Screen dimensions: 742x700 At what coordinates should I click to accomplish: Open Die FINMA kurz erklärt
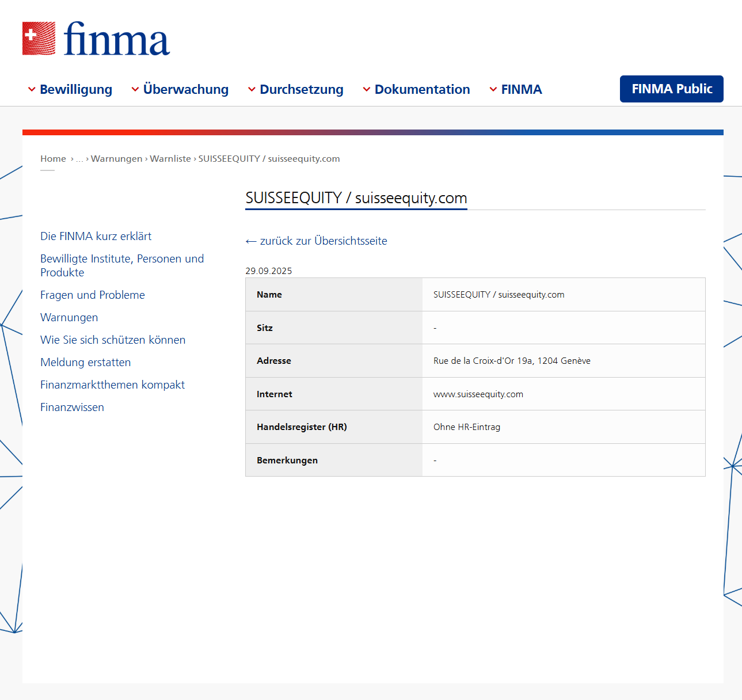coord(96,236)
